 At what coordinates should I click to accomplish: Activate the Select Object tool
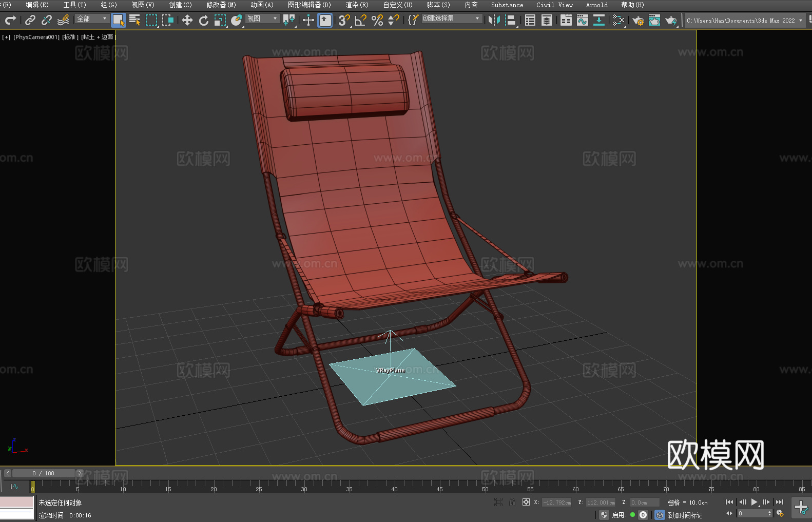point(119,20)
